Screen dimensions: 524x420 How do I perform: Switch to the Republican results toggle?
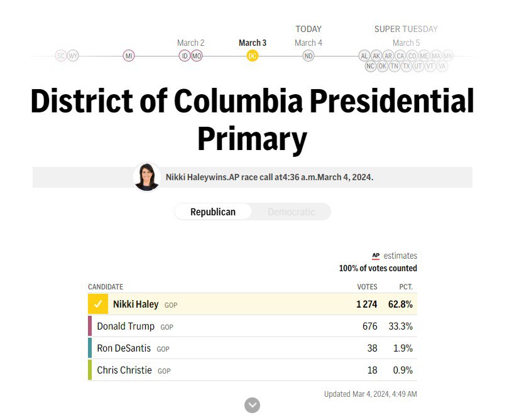213,212
